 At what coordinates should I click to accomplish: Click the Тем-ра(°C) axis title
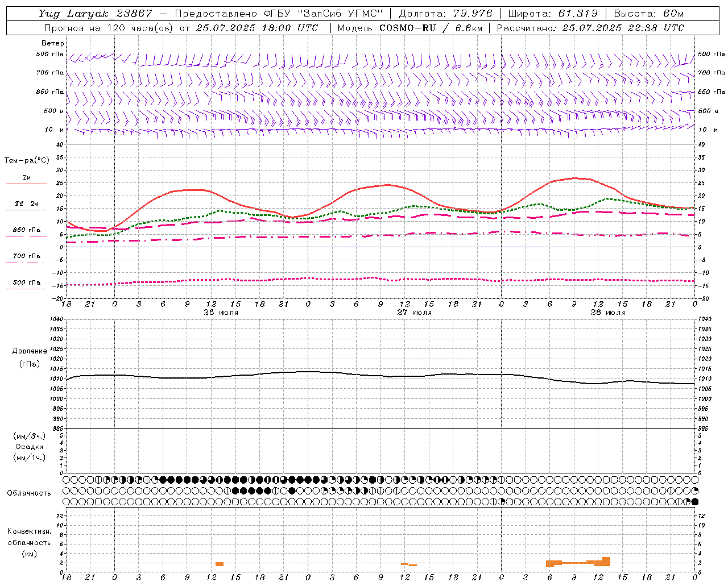pos(27,161)
